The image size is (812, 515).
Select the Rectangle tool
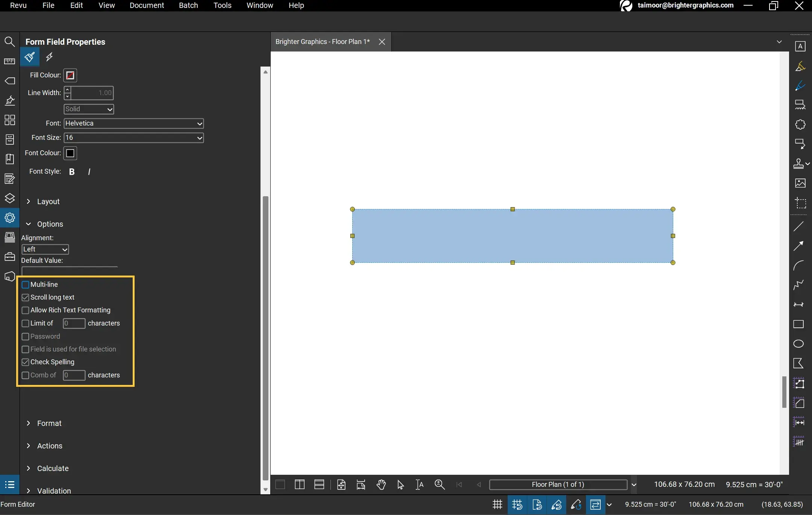[x=798, y=324]
